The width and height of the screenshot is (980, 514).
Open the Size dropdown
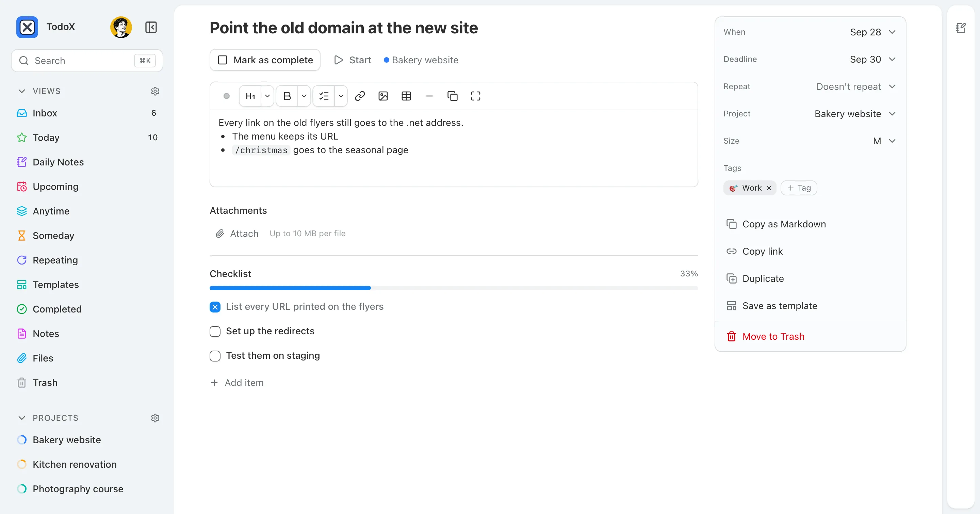tap(884, 141)
